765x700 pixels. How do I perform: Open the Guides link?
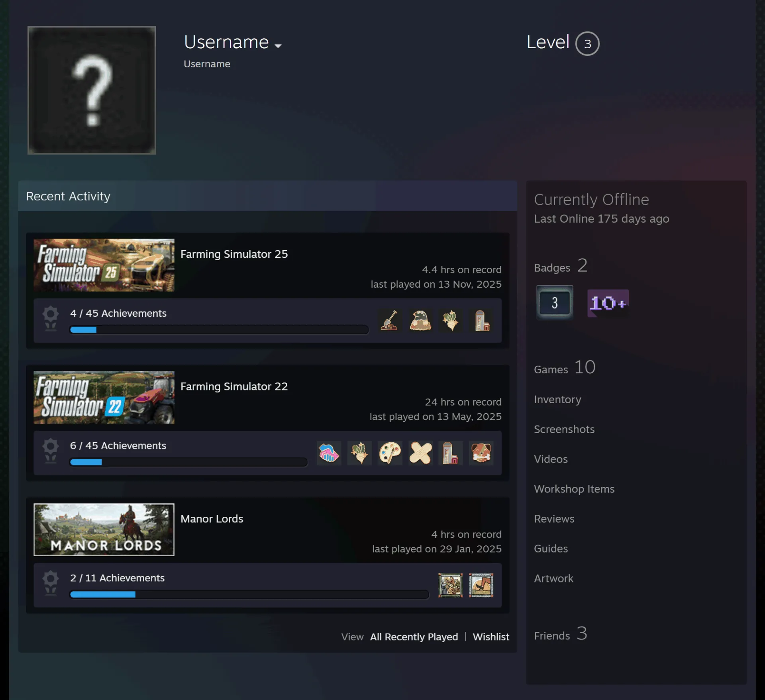point(551,549)
